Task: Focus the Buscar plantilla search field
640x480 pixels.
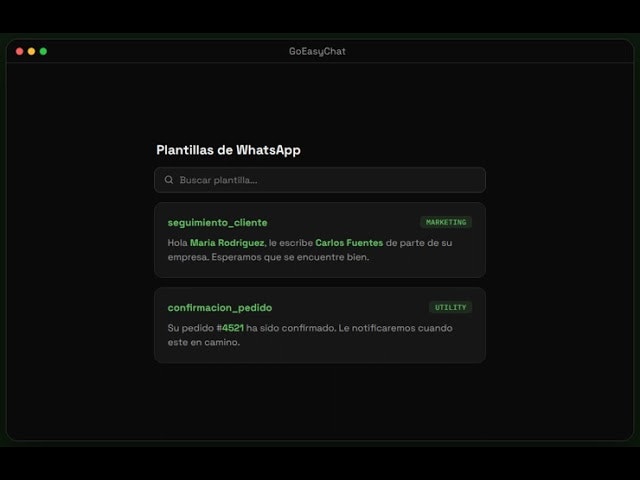Action: pyautogui.click(x=320, y=180)
